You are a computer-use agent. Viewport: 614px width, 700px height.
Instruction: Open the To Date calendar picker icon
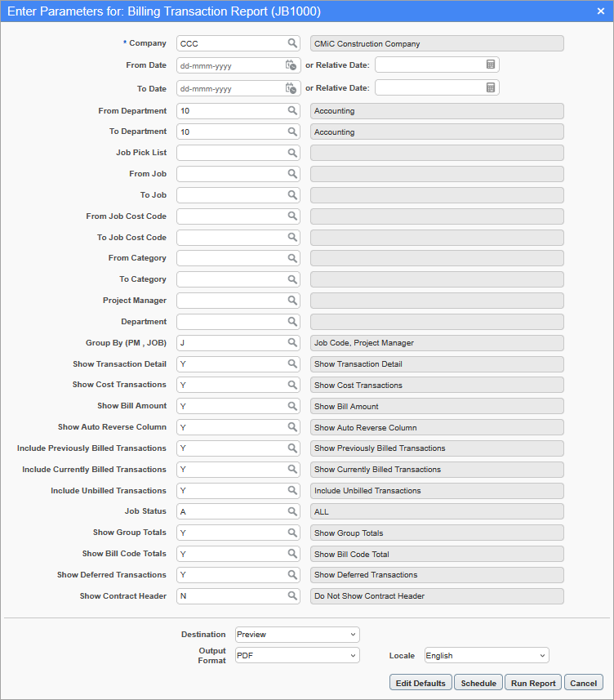point(291,89)
